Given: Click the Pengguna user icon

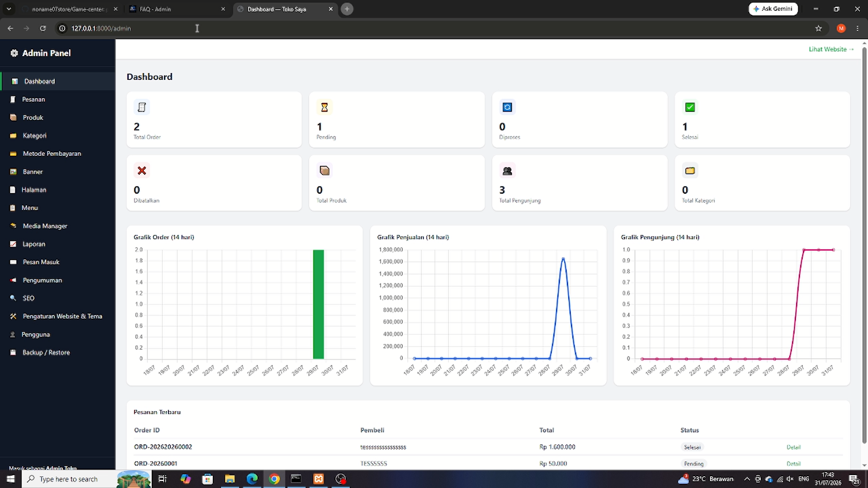Looking at the screenshot, I should tap(13, 334).
